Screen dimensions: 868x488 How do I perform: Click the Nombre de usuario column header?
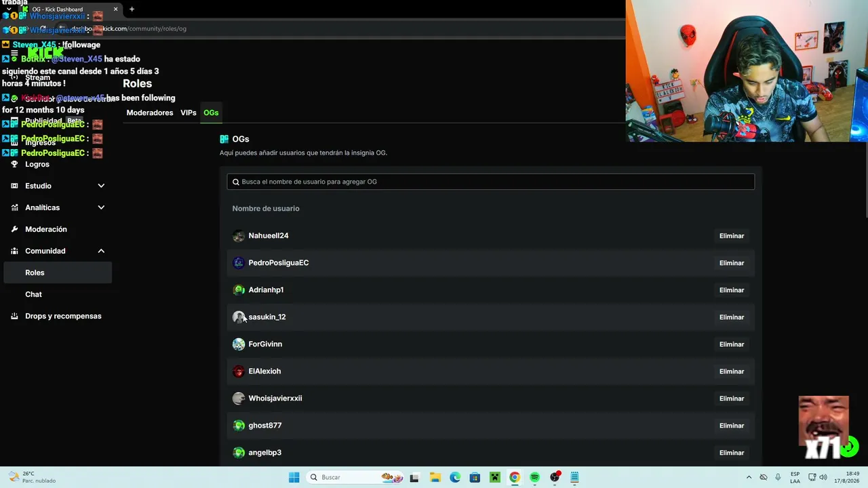(x=266, y=209)
